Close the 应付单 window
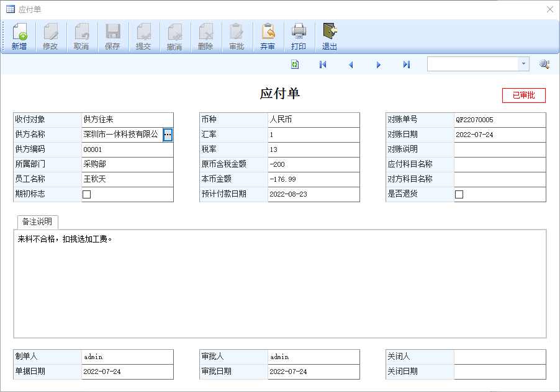The image size is (560, 392). click(550, 9)
